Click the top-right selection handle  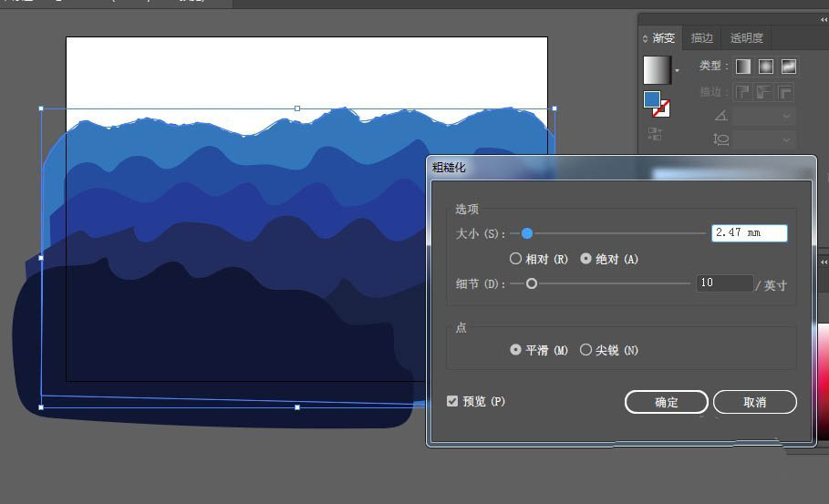click(554, 108)
